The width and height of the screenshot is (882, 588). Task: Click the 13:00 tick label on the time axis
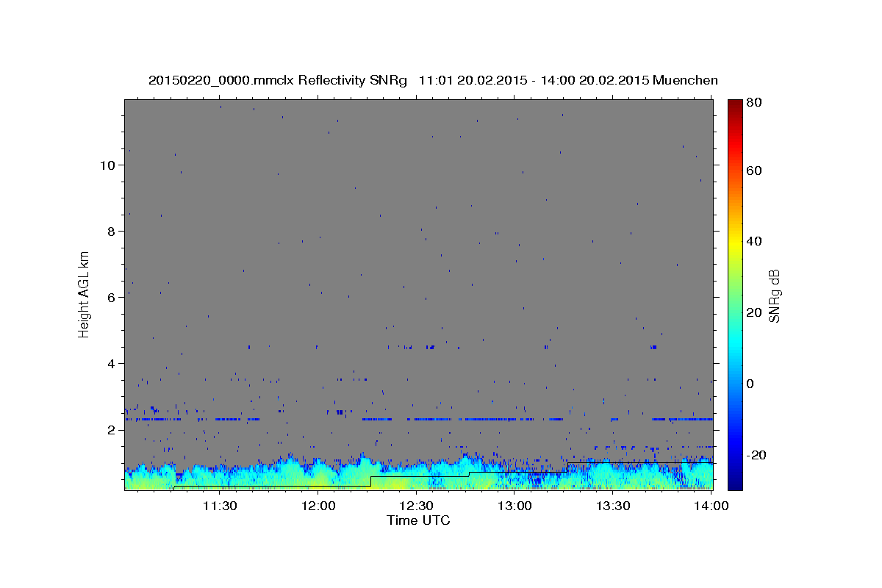(x=514, y=506)
